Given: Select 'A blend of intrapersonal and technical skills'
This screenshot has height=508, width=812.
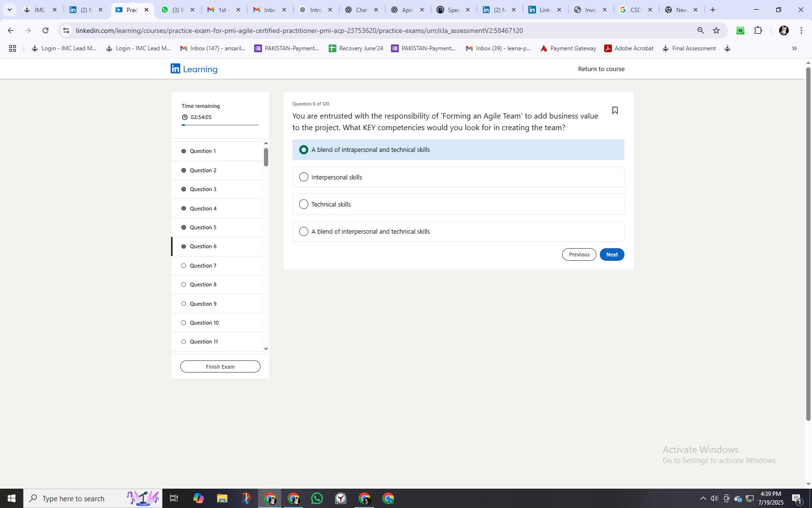Looking at the screenshot, I should coord(458,150).
